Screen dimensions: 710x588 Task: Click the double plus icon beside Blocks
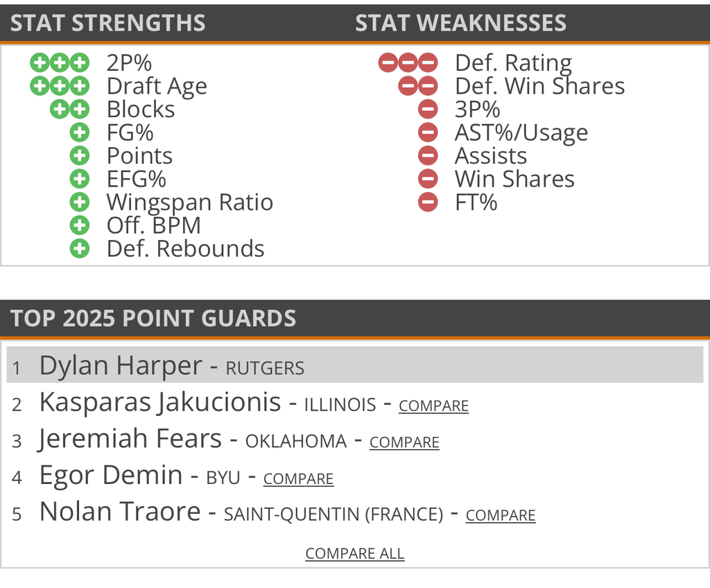coord(70,110)
